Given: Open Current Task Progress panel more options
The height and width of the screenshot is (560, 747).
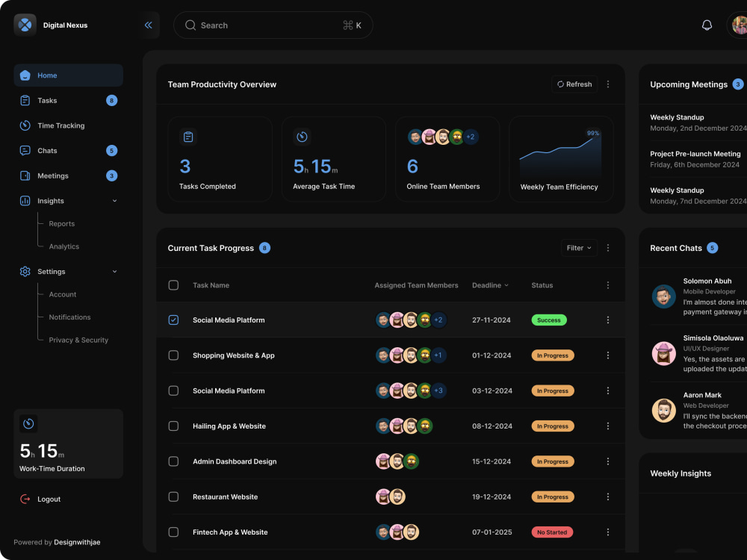Looking at the screenshot, I should click(x=608, y=248).
